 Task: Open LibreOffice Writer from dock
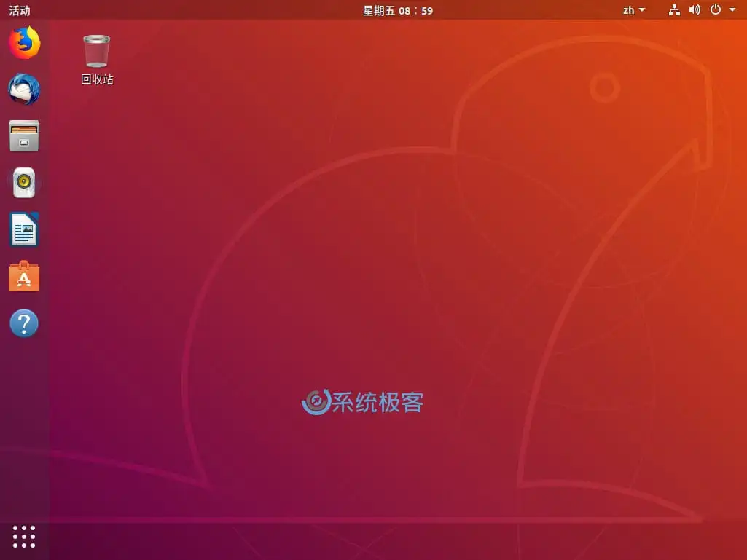point(24,229)
